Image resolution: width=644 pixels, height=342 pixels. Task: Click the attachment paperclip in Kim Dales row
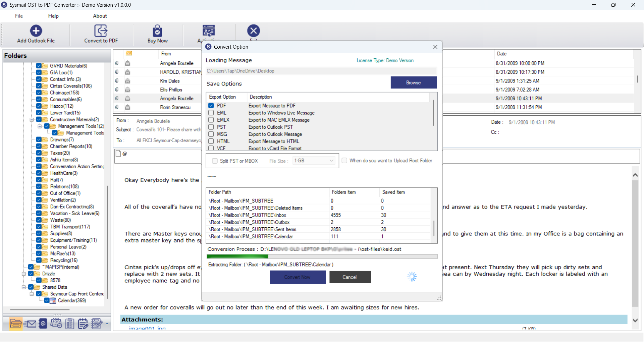[117, 81]
